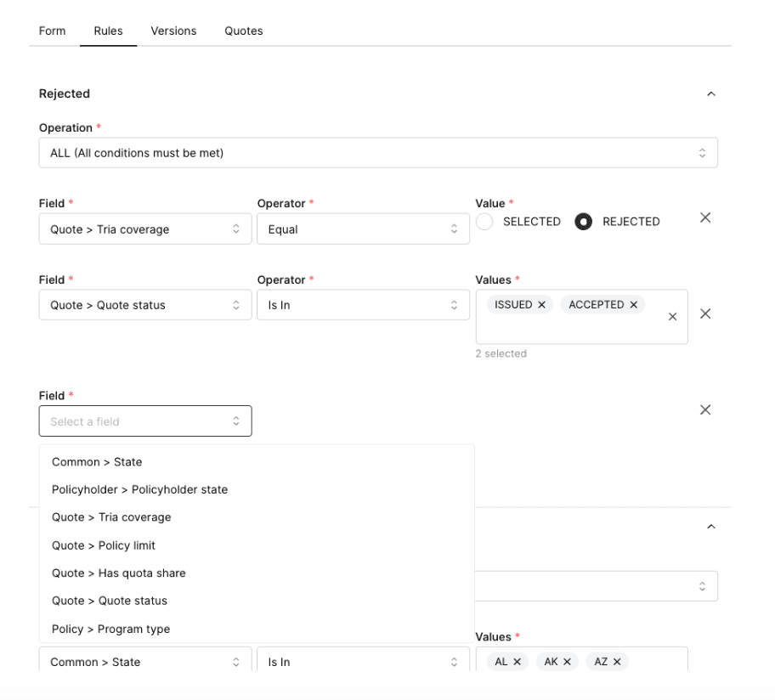Remove the AL state chip
This screenshot has width=775, height=700.
pyautogui.click(x=517, y=662)
